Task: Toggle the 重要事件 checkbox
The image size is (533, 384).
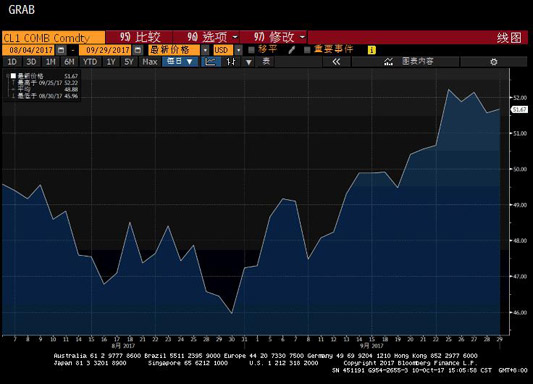Action: coord(307,50)
